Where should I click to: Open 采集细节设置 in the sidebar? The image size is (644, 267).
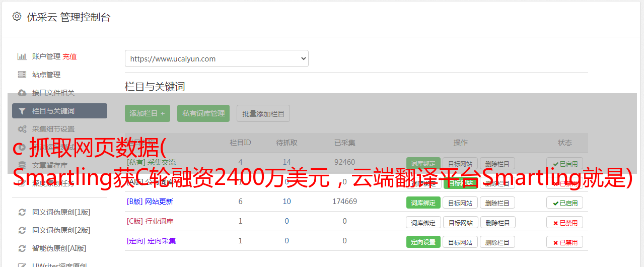[53, 129]
